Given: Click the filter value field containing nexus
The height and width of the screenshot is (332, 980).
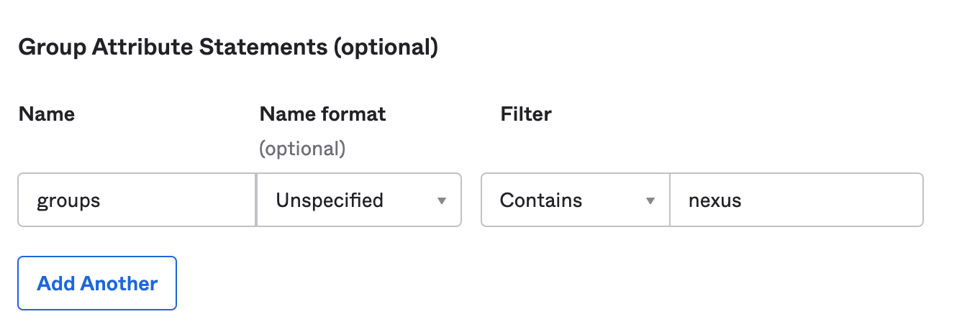Looking at the screenshot, I should pyautogui.click(x=796, y=200).
